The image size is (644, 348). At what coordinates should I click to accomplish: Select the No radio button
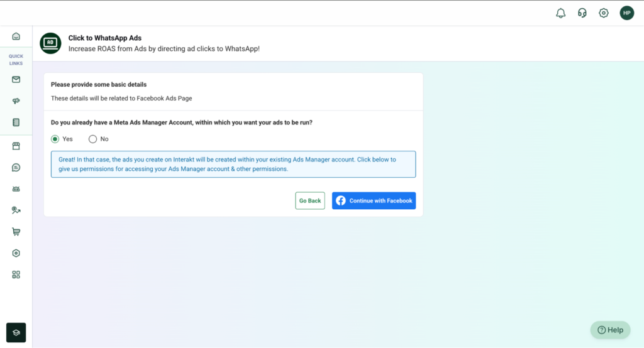(x=93, y=139)
